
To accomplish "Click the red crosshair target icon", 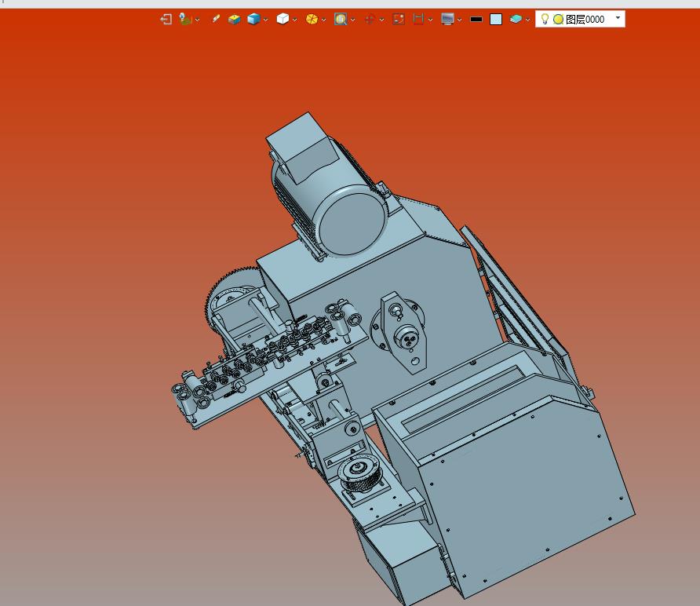I will (x=369, y=19).
